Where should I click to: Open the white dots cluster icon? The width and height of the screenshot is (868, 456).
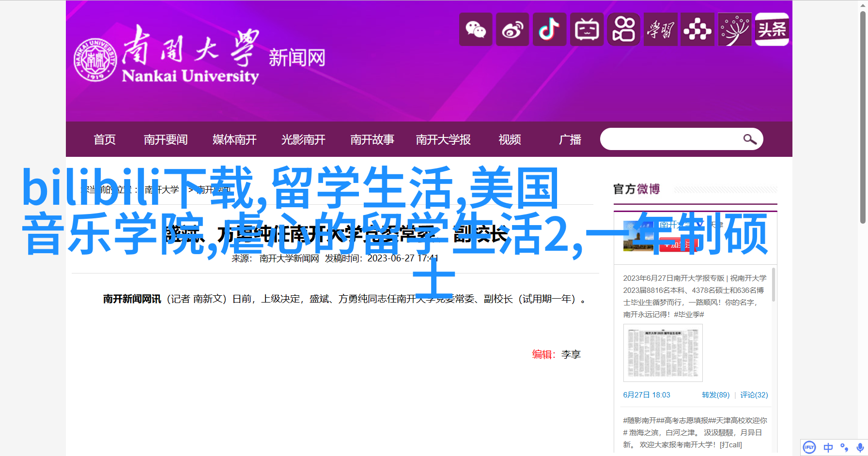697,30
